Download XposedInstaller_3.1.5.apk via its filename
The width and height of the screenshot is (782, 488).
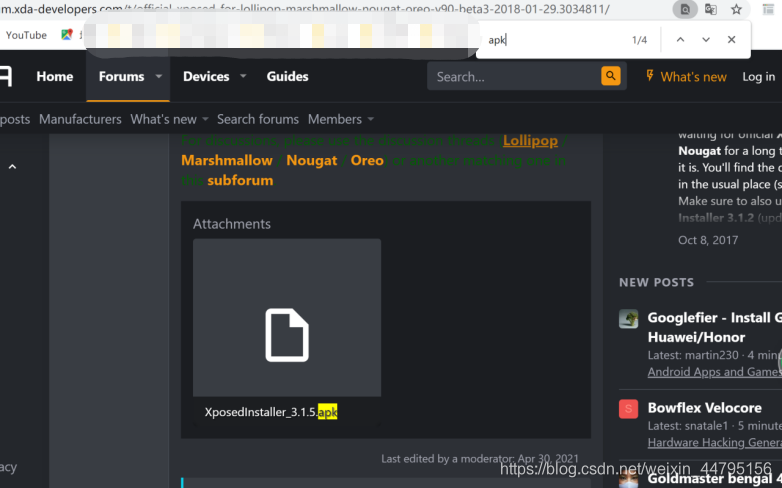click(271, 412)
